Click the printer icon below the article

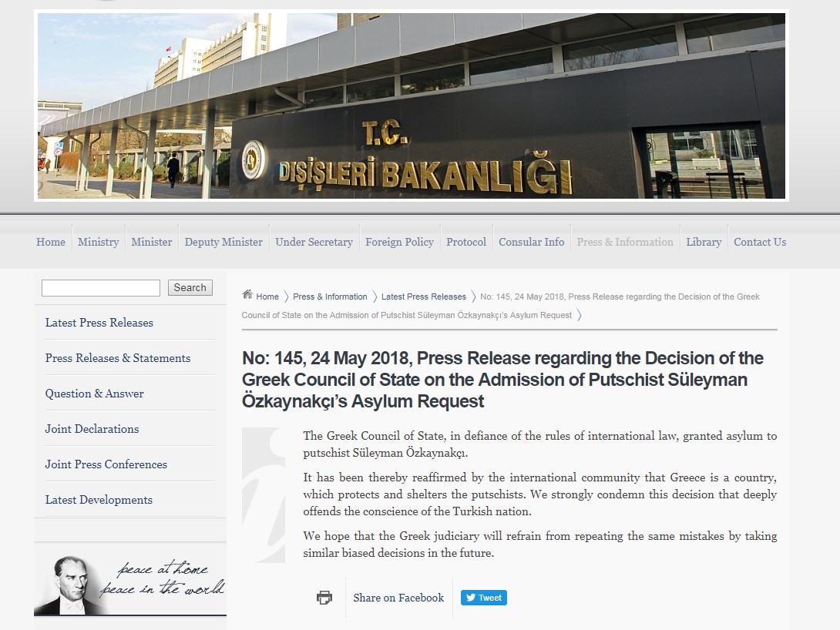pyautogui.click(x=324, y=598)
